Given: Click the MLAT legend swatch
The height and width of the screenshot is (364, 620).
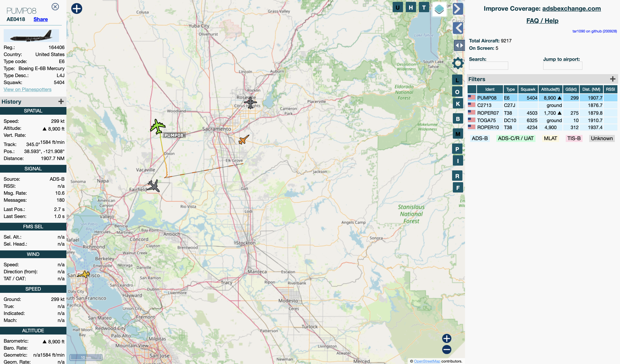Looking at the screenshot, I should [550, 138].
